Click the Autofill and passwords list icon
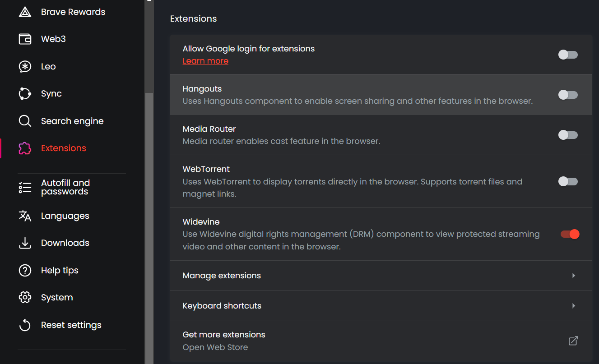 (25, 187)
